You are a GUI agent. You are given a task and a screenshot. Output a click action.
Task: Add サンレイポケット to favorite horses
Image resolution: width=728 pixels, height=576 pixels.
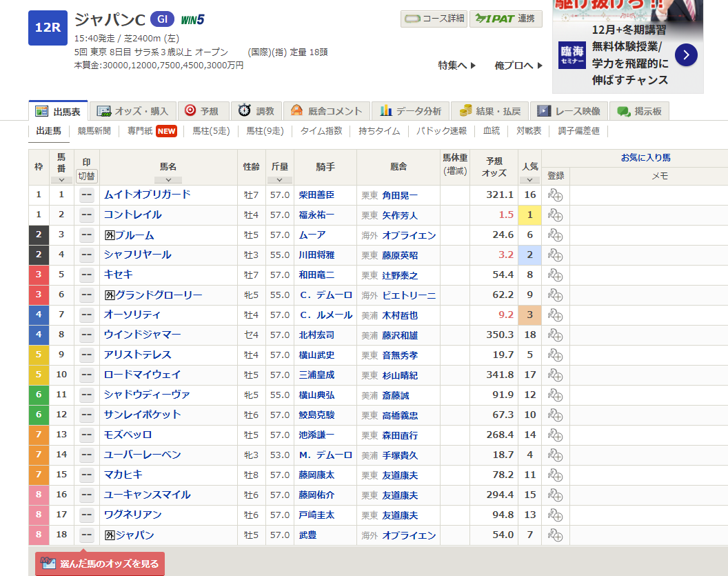(555, 415)
